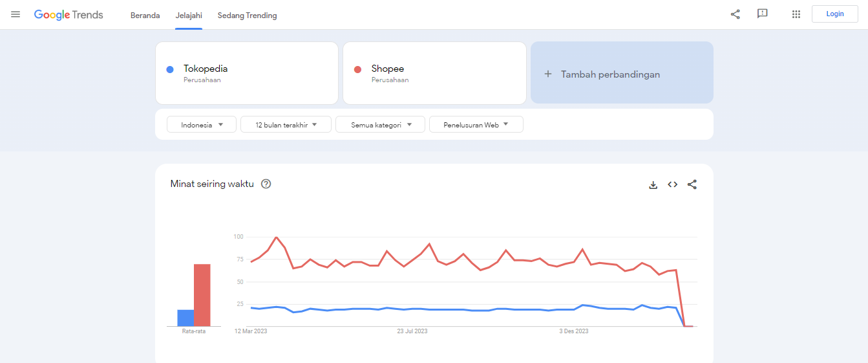Download chart data as CSV
The width and height of the screenshot is (868, 363).
pos(653,184)
